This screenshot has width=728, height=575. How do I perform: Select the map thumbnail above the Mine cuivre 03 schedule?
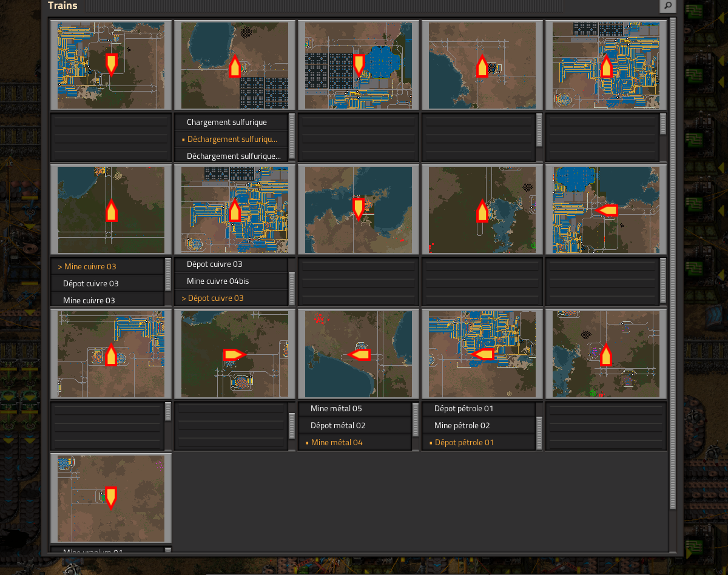pos(111,210)
